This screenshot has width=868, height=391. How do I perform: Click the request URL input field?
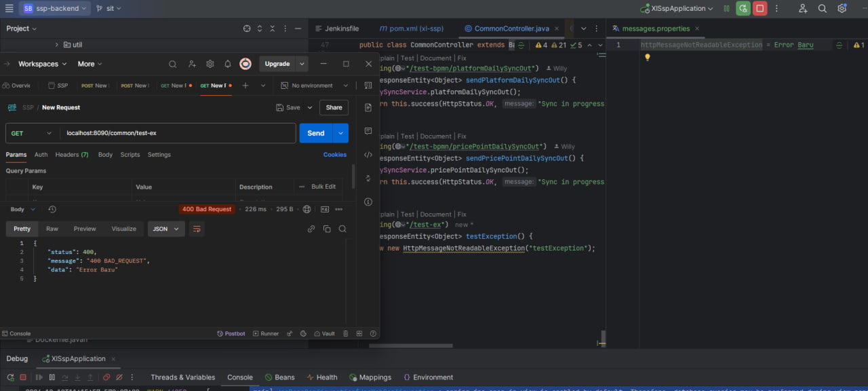coord(176,133)
